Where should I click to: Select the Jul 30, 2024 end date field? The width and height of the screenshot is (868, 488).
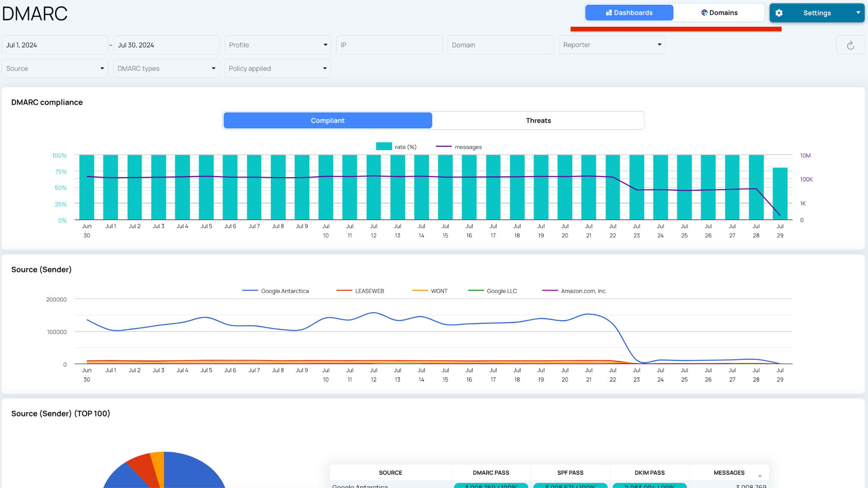pos(167,45)
